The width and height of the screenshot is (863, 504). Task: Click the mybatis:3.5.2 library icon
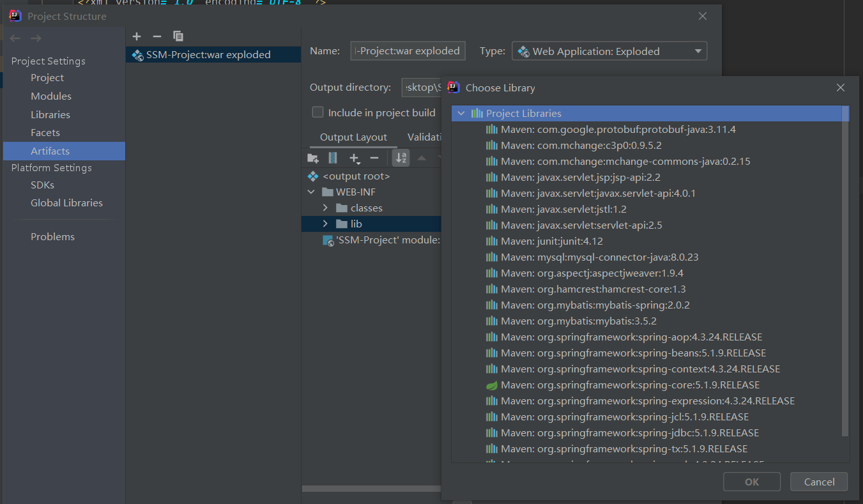pyautogui.click(x=492, y=321)
